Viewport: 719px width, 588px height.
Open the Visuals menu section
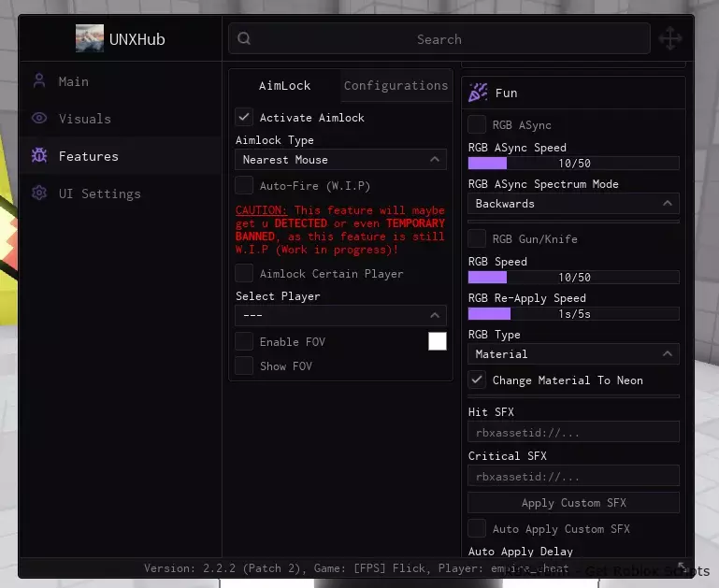[121, 118]
